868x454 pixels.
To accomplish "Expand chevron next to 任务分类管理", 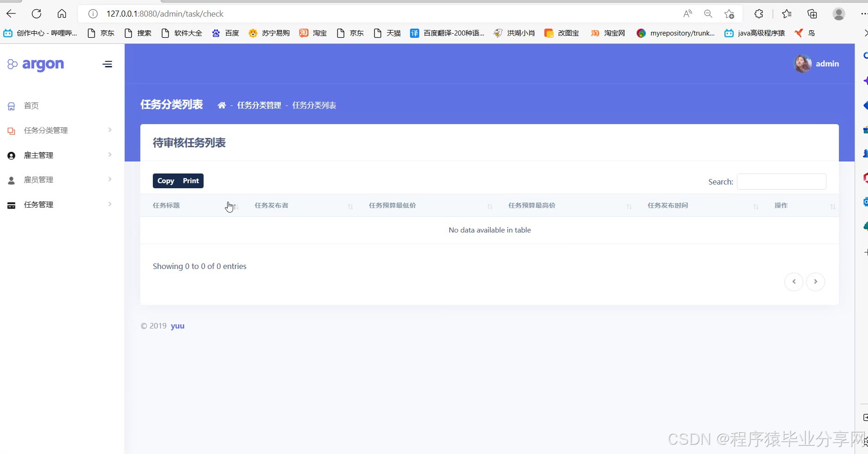I will click(x=110, y=130).
